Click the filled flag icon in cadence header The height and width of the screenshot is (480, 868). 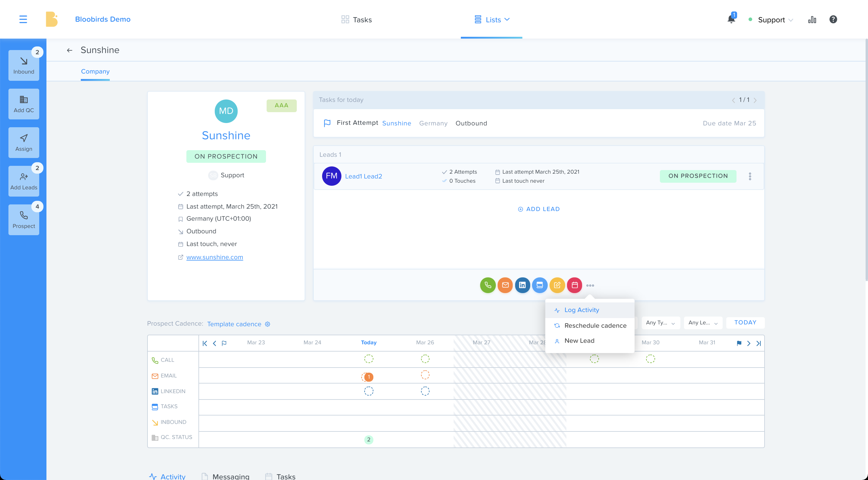[x=739, y=343]
